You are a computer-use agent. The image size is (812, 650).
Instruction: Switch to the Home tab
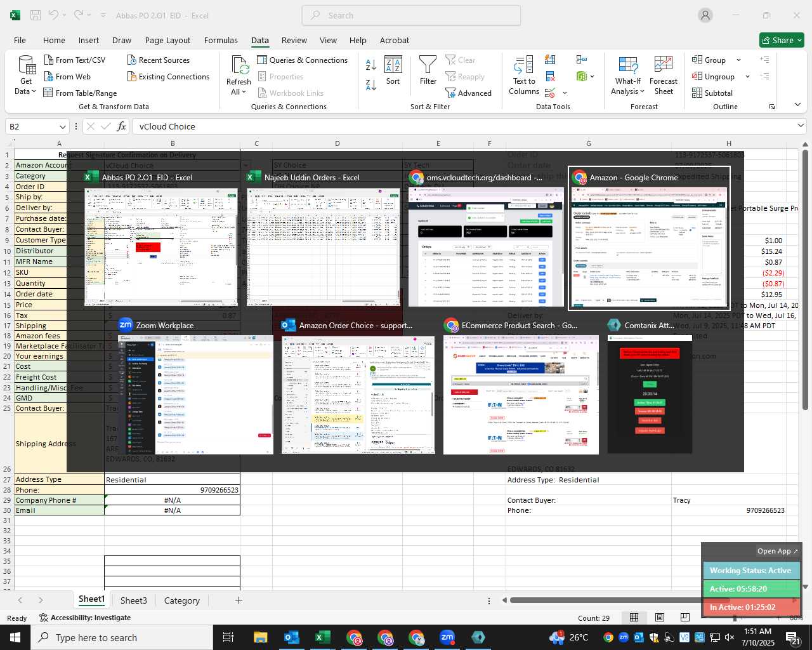point(54,40)
